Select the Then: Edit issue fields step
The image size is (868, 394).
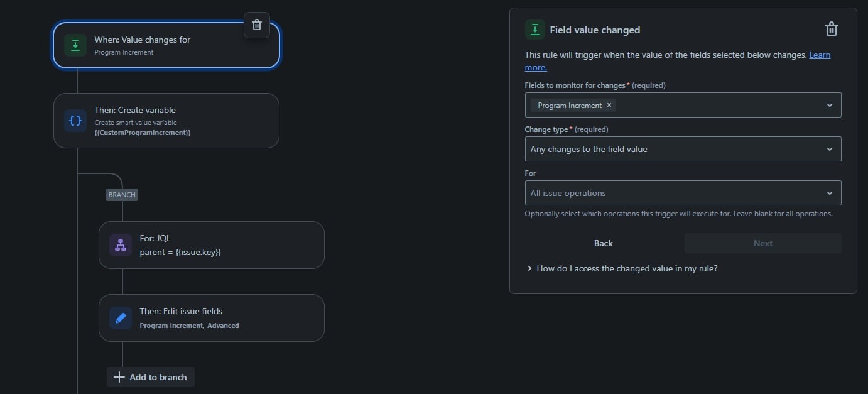[212, 318]
